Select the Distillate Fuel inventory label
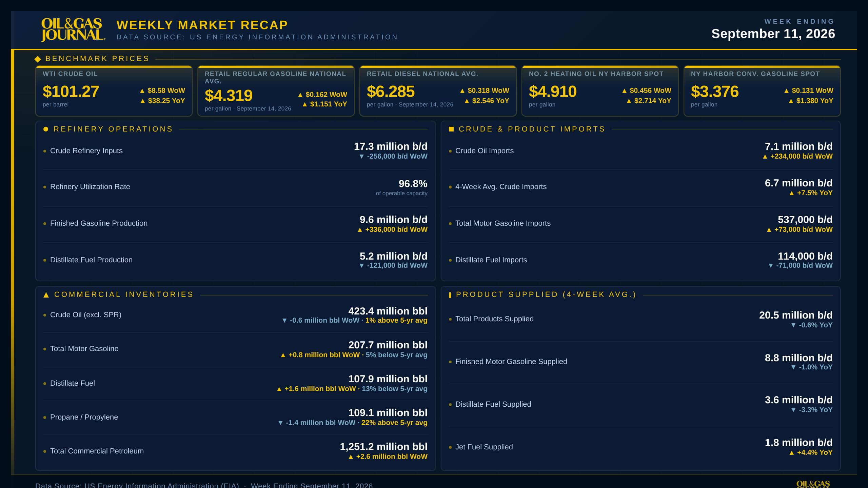Image resolution: width=868 pixels, height=488 pixels. pos(73,383)
